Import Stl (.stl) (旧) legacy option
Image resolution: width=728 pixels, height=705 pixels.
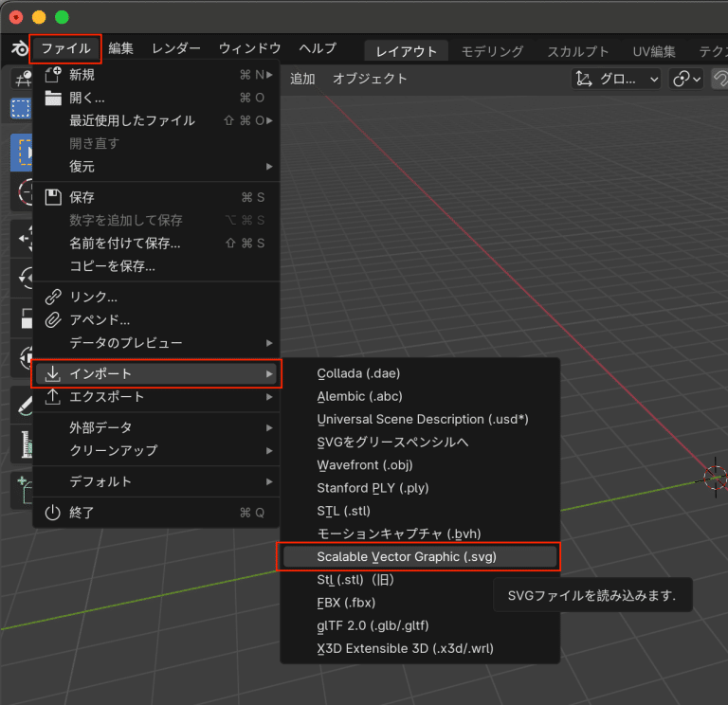420,580
